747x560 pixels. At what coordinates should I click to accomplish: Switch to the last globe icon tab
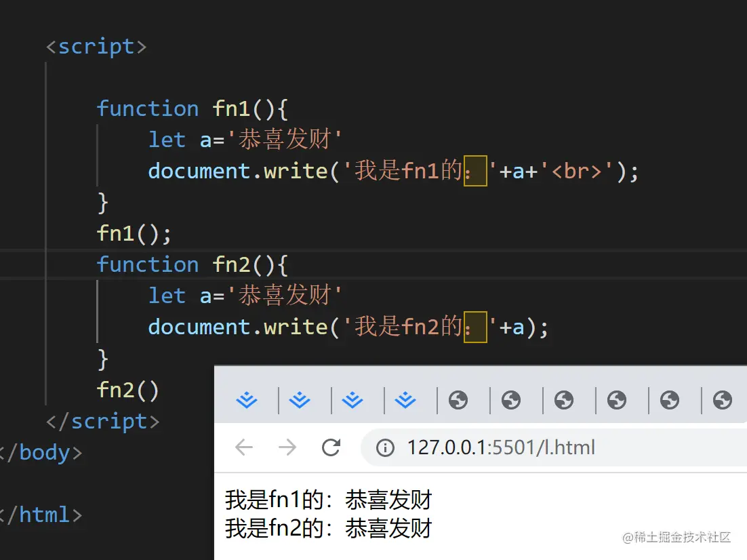click(722, 400)
